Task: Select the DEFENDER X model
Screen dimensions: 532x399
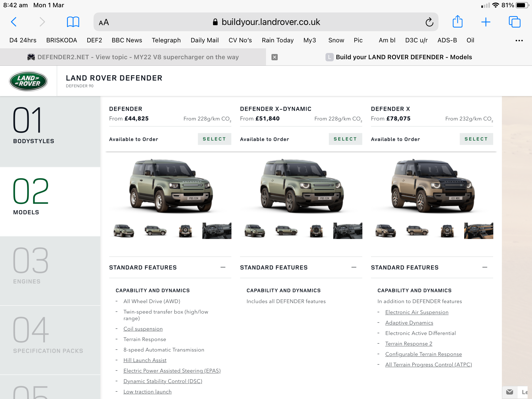Action: click(x=476, y=139)
